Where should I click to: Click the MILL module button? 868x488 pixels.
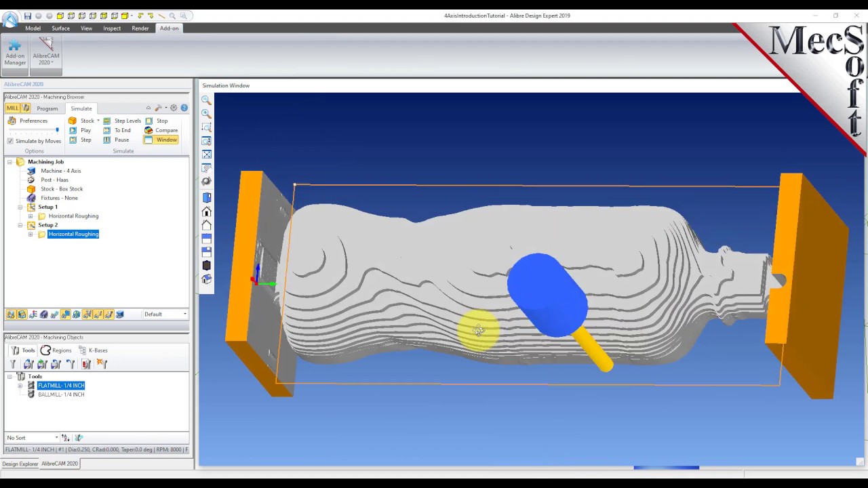(x=12, y=108)
